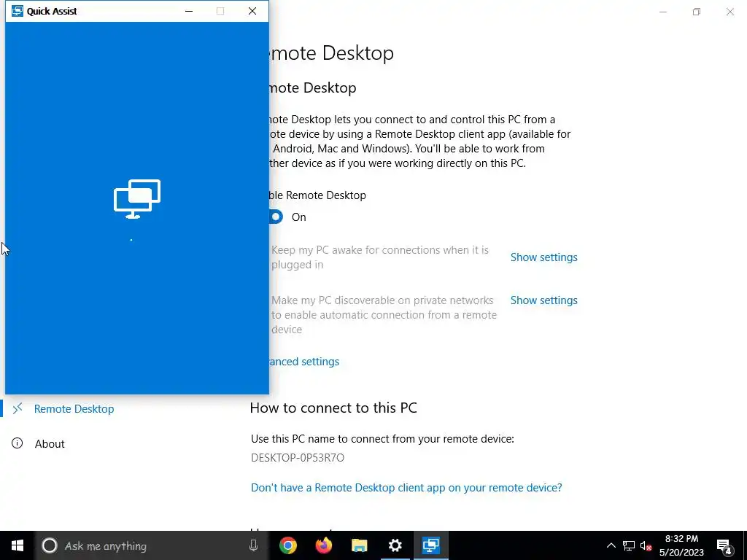Image resolution: width=747 pixels, height=560 pixels.
Task: Open the Advanced settings link
Action: pyautogui.click(x=304, y=362)
